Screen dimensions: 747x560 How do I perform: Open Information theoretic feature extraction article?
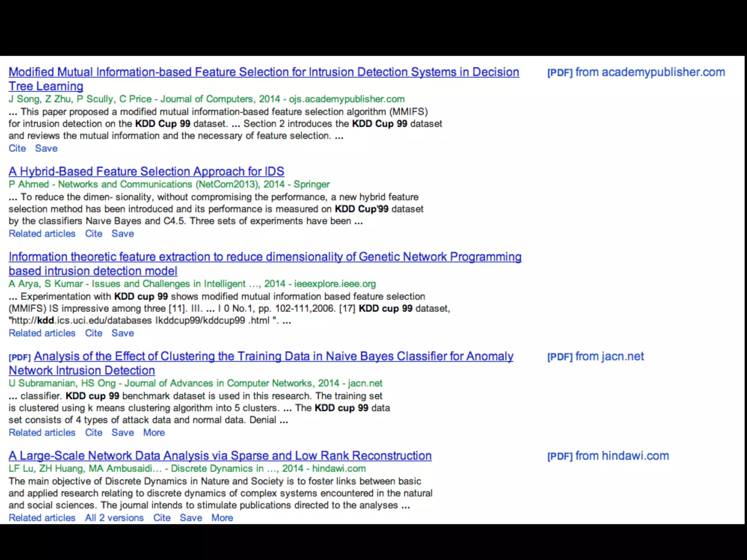[x=265, y=257]
